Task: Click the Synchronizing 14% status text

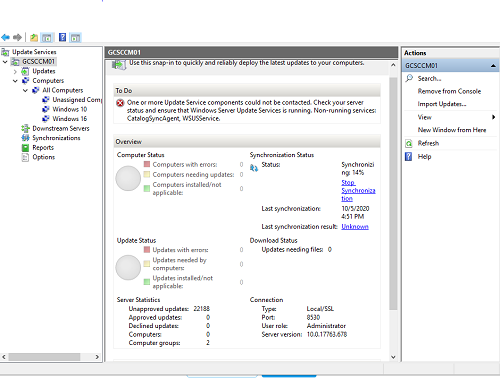Action: (x=358, y=169)
